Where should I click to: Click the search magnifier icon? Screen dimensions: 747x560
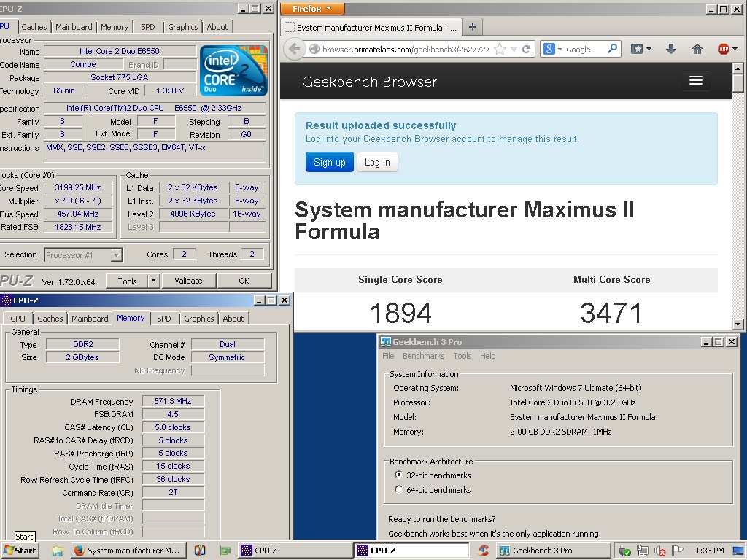613,49
